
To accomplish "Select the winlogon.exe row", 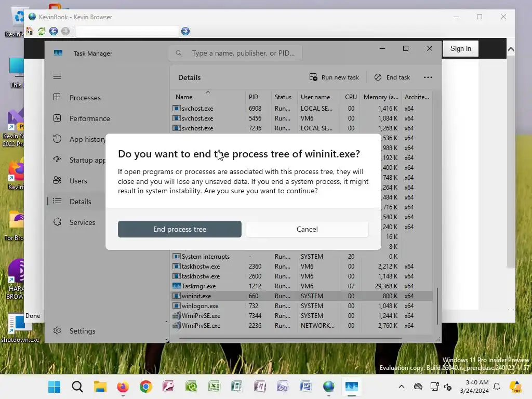I will (302, 305).
